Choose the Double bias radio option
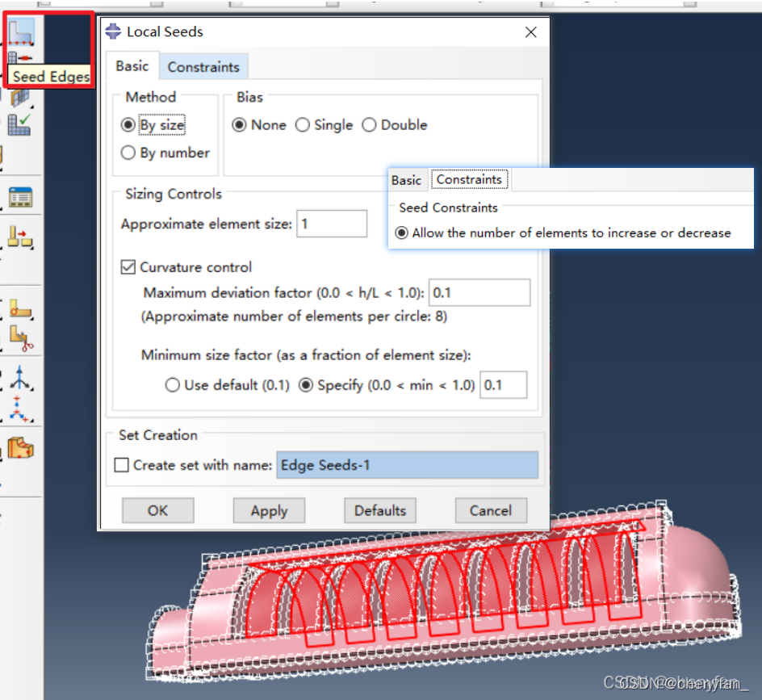Viewport: 762px width, 700px height. (369, 125)
